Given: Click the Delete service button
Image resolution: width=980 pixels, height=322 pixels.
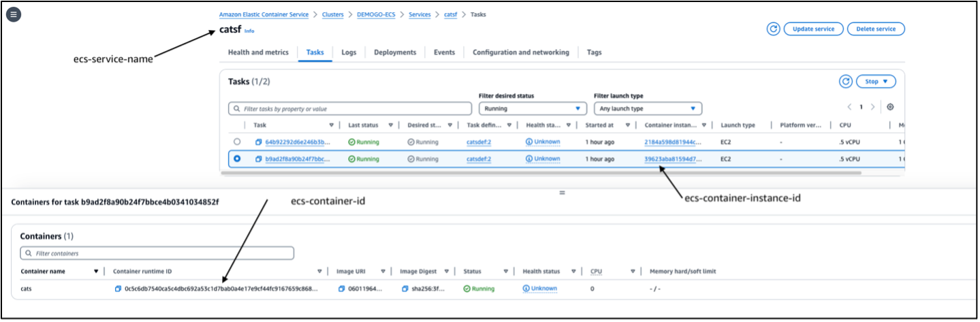Looking at the screenshot, I should [876, 29].
